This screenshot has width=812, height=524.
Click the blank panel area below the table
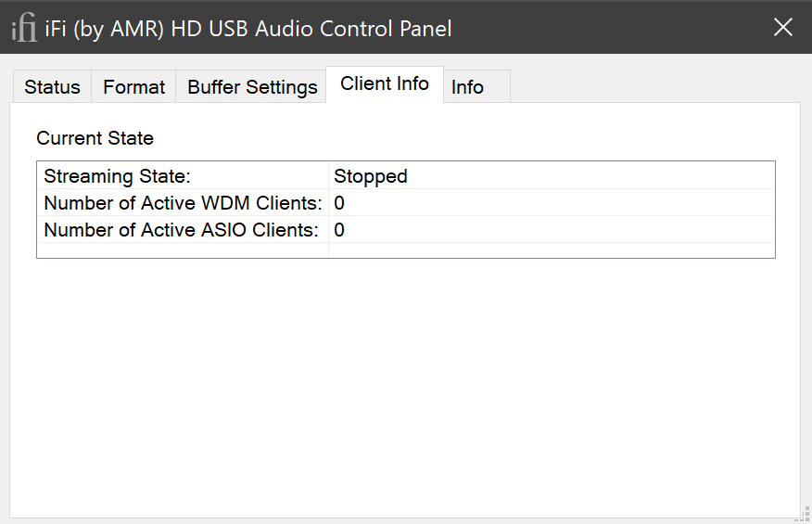pos(405,390)
